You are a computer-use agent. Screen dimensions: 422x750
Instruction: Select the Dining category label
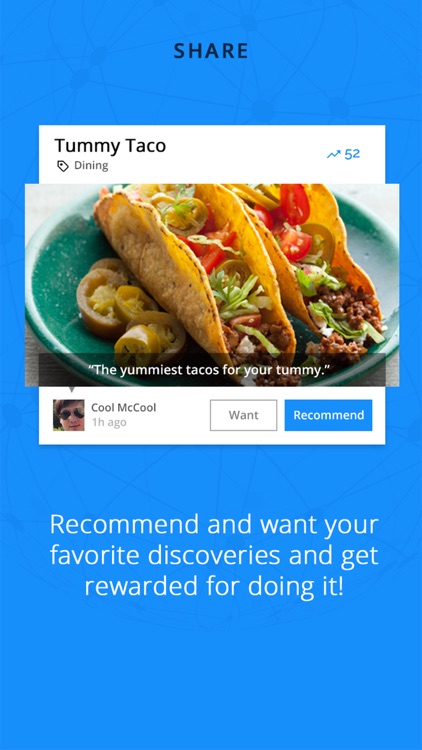coord(91,165)
